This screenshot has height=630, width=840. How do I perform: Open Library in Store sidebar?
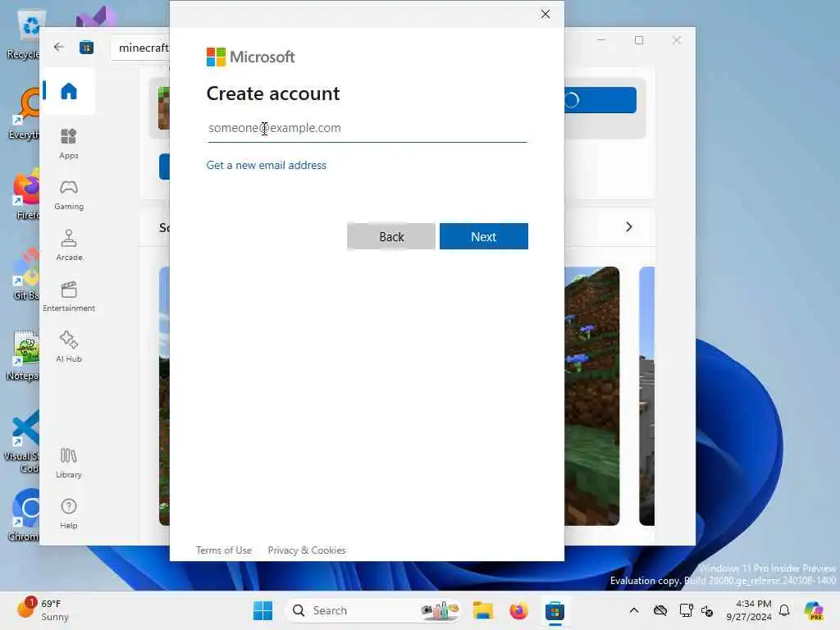coord(69,463)
